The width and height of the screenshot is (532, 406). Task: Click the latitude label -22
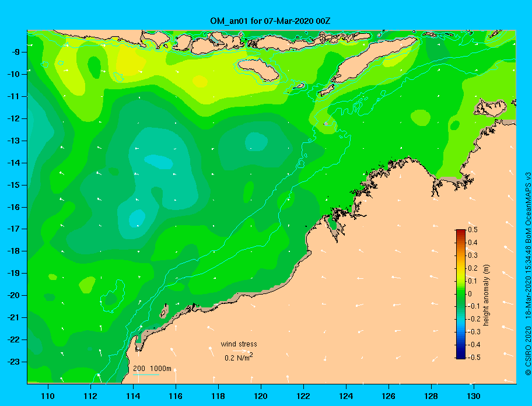(13, 339)
